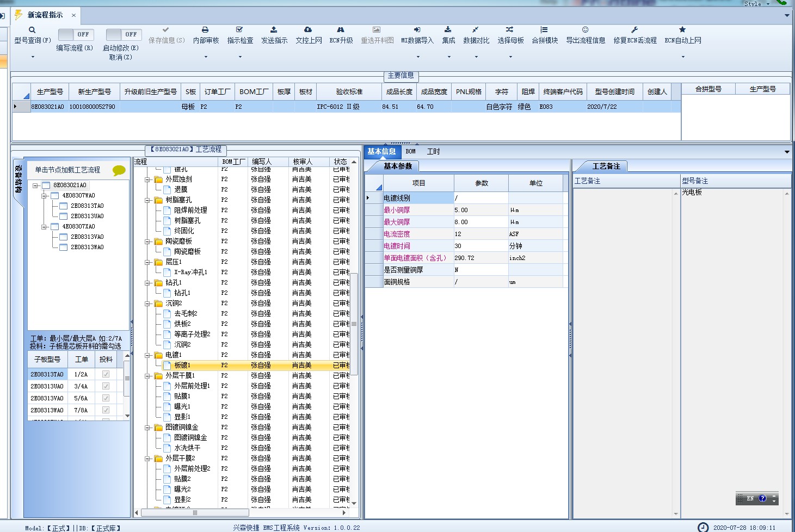The width and height of the screenshot is (795, 532).
Task: Toggle the 编写流程(R) switch
Action: point(75,34)
